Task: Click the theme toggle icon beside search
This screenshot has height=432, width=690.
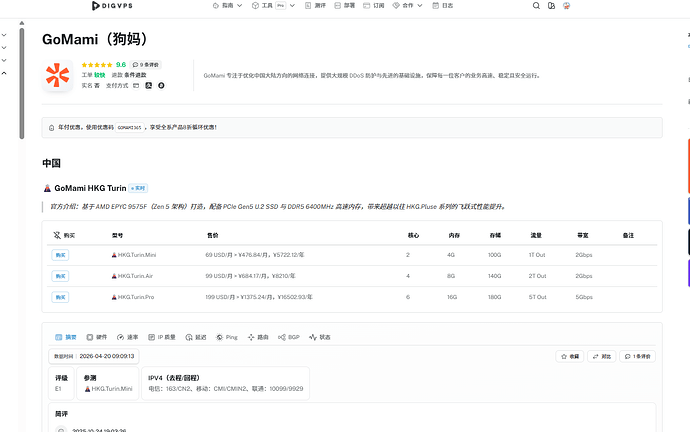Action: click(x=551, y=6)
